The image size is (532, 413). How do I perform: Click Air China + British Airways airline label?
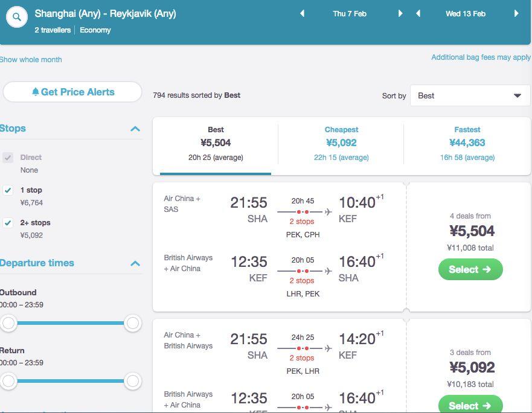[188, 341]
